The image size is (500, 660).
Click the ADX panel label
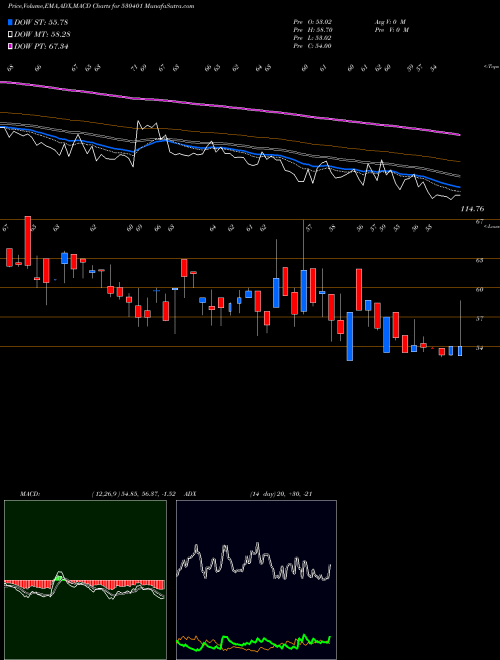tap(190, 494)
